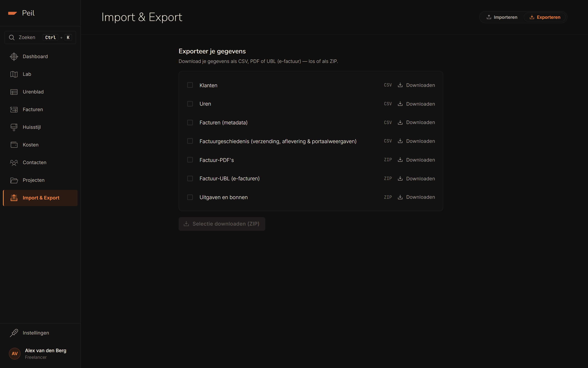This screenshot has height=368, width=588.
Task: Check the Uren checkbox
Action: 190,104
